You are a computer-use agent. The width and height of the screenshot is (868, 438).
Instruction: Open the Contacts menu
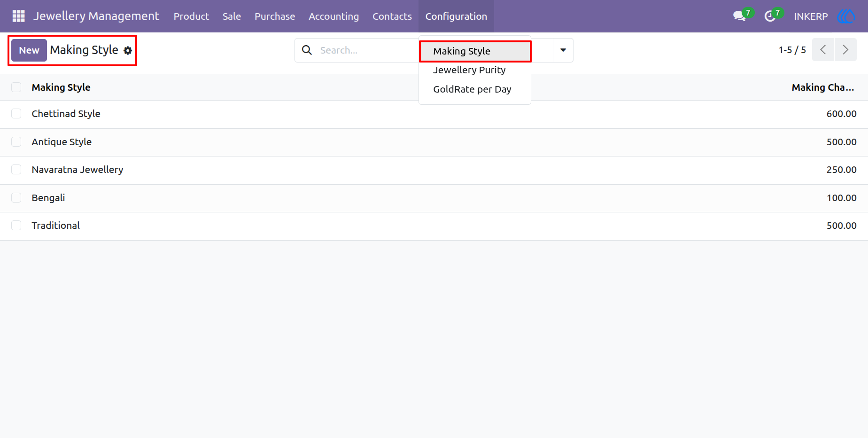click(x=392, y=16)
